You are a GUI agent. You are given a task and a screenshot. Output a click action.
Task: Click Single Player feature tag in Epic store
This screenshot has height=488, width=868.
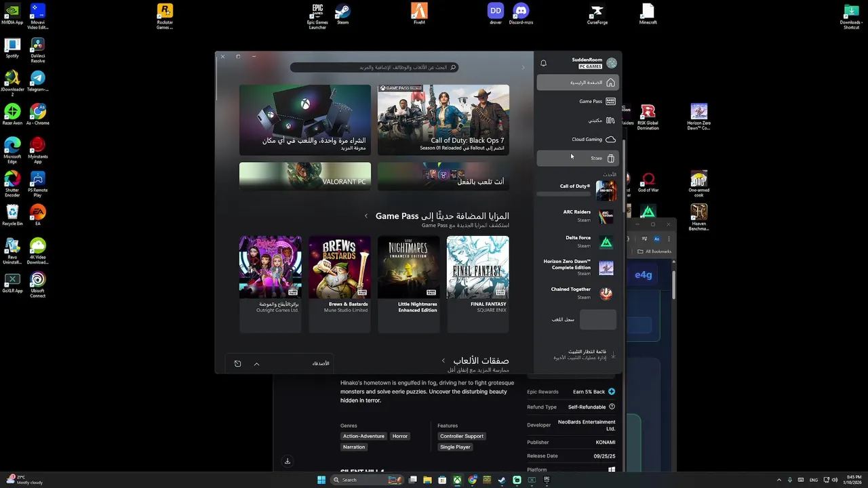pos(455,447)
